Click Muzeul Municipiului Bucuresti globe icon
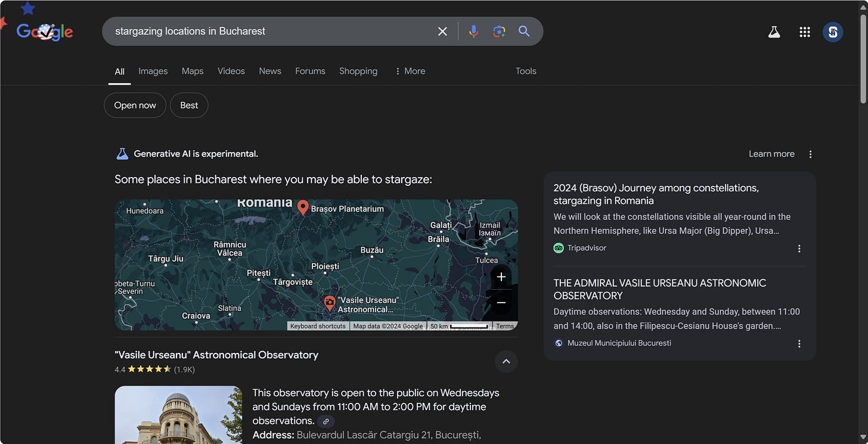This screenshot has height=444, width=868. [559, 343]
